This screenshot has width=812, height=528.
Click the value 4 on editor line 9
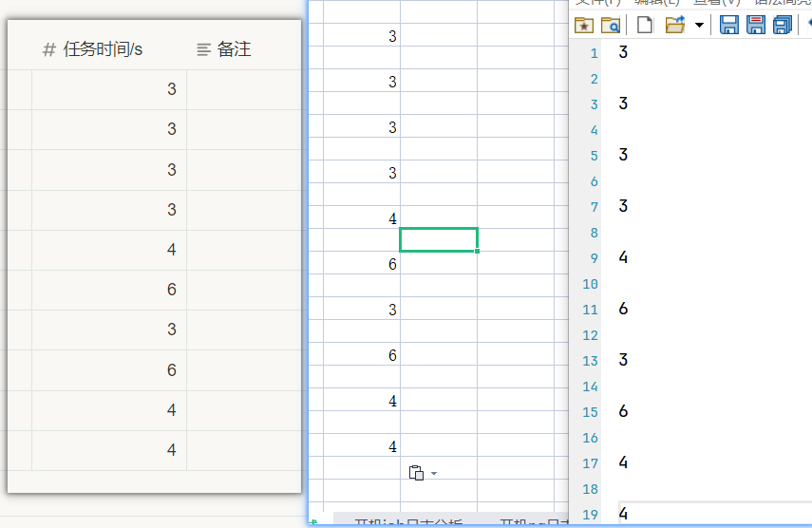(624, 256)
